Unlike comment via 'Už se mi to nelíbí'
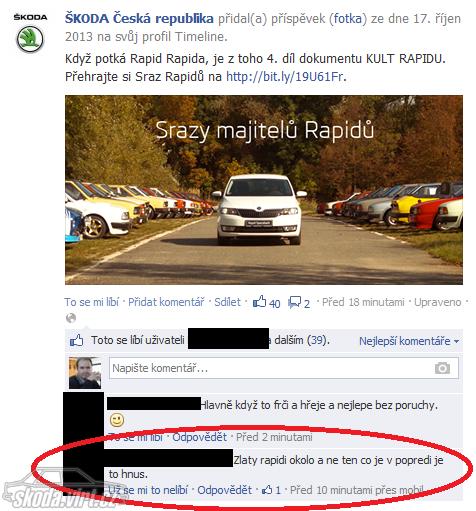The image size is (476, 511). [148, 490]
